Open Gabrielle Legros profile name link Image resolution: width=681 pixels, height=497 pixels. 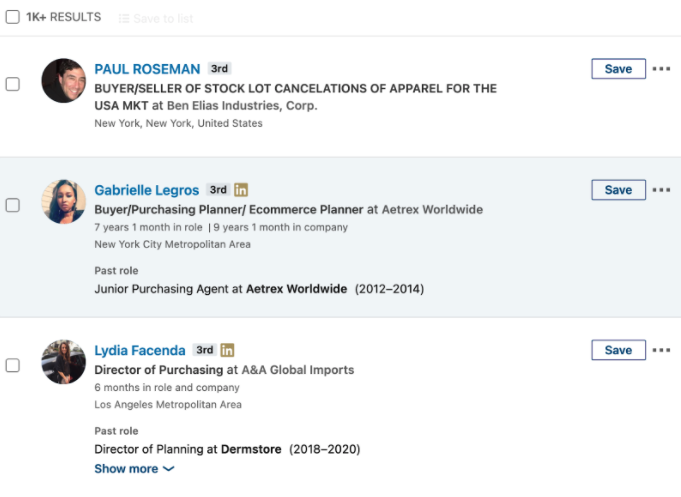click(146, 190)
